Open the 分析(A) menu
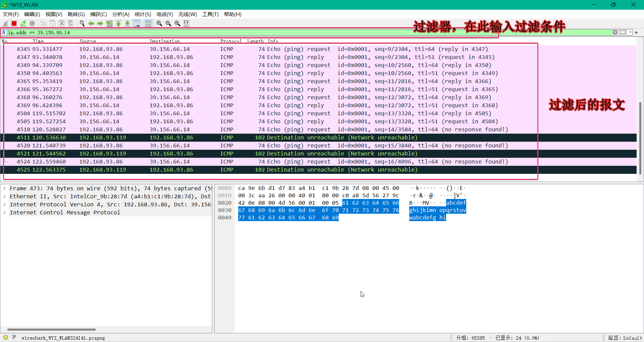Viewport: 644px width, 342px height. [121, 14]
